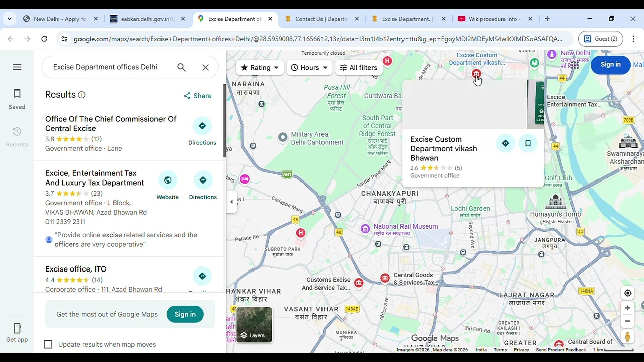View site information icon in address bar
Screen dimensions: 644x362
click(x=64, y=39)
